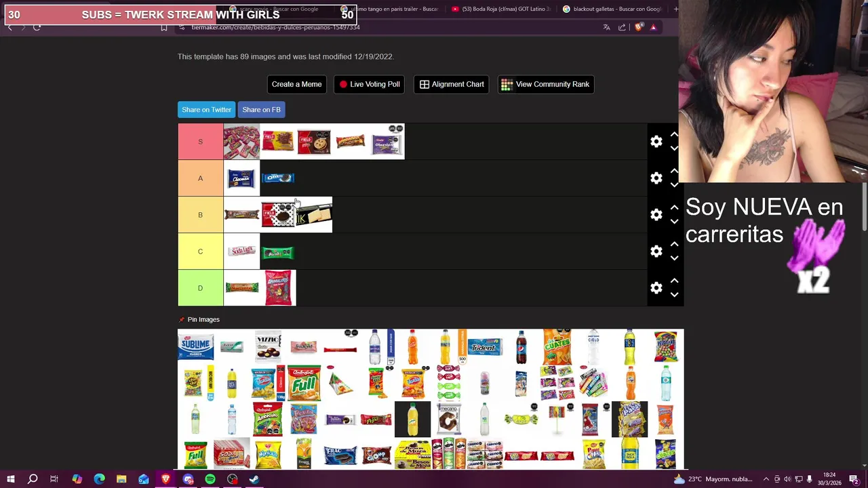Viewport: 868px width, 488px height.
Task: Open Task View from taskbar
Action: 54,479
